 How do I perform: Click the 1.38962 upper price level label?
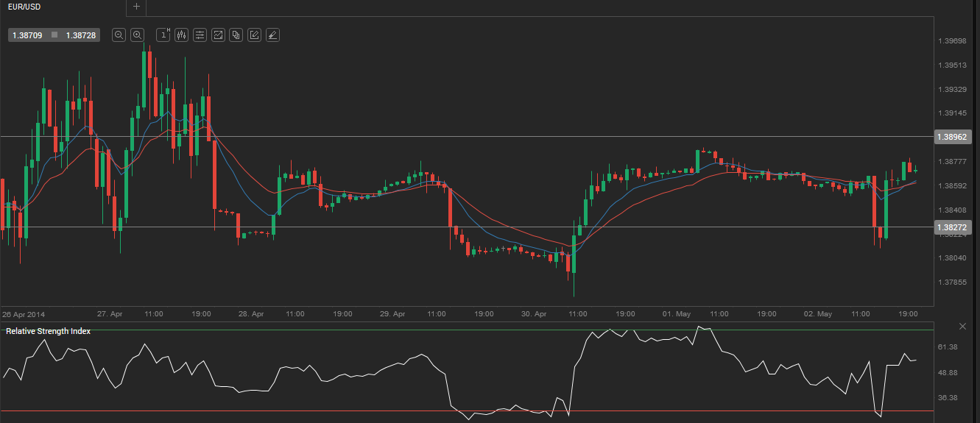(x=952, y=137)
